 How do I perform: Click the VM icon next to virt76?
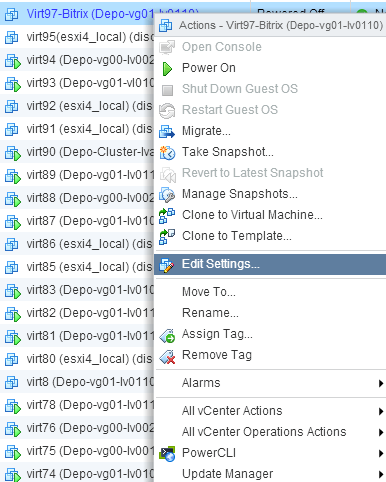coord(13,429)
